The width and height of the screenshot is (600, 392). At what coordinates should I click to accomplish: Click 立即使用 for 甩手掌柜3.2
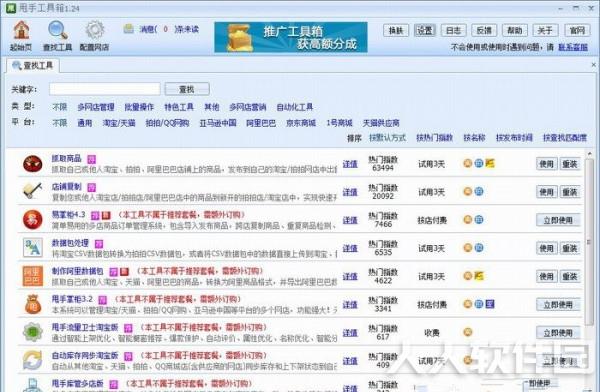click(x=558, y=305)
